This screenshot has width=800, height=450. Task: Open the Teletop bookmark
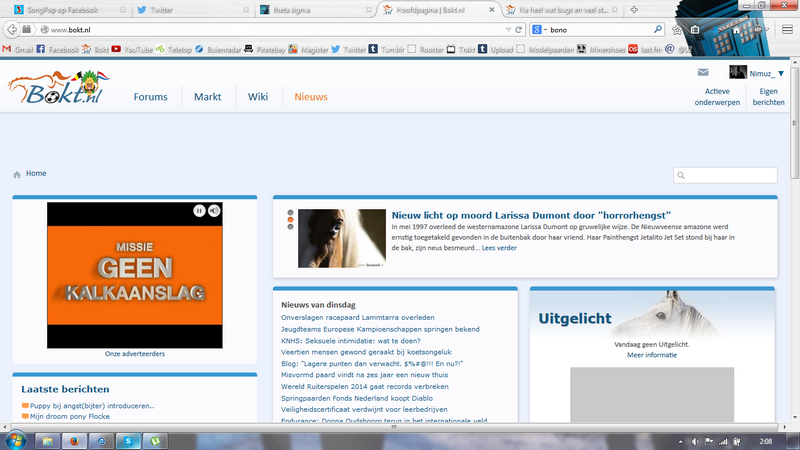click(174, 49)
